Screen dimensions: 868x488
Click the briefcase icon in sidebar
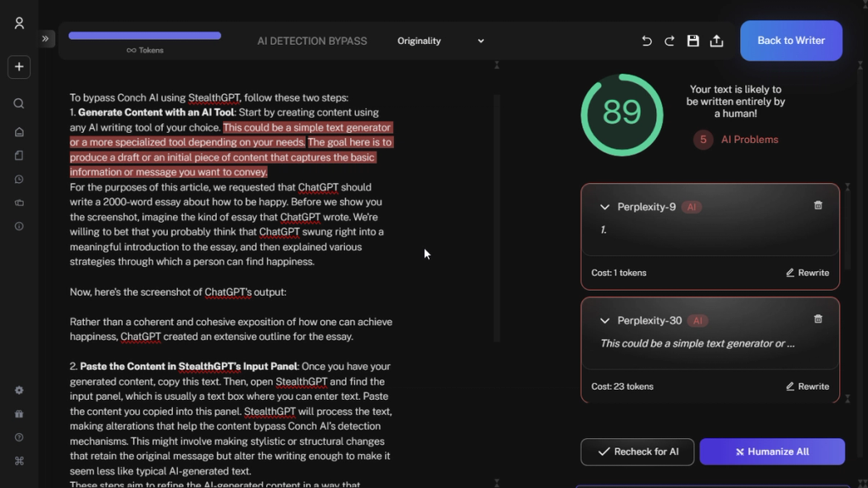[x=19, y=203]
